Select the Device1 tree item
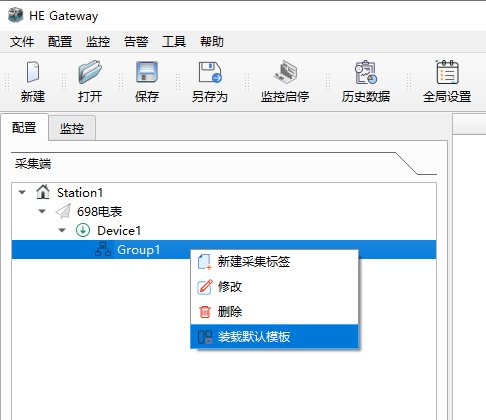Viewport: 486px width, 420px height. (x=119, y=231)
